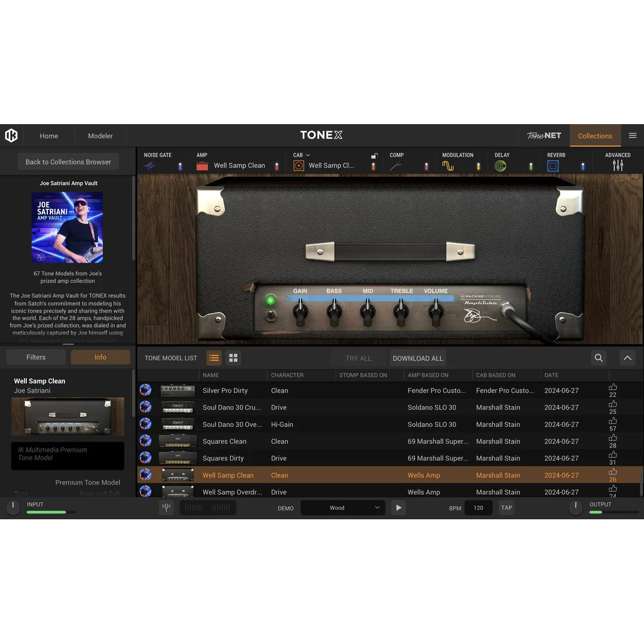
Task: Play the demo loop
Action: click(398, 508)
